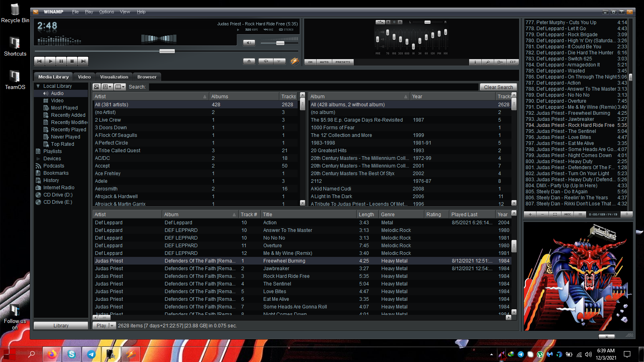Open the Most Played smart view

(64, 108)
